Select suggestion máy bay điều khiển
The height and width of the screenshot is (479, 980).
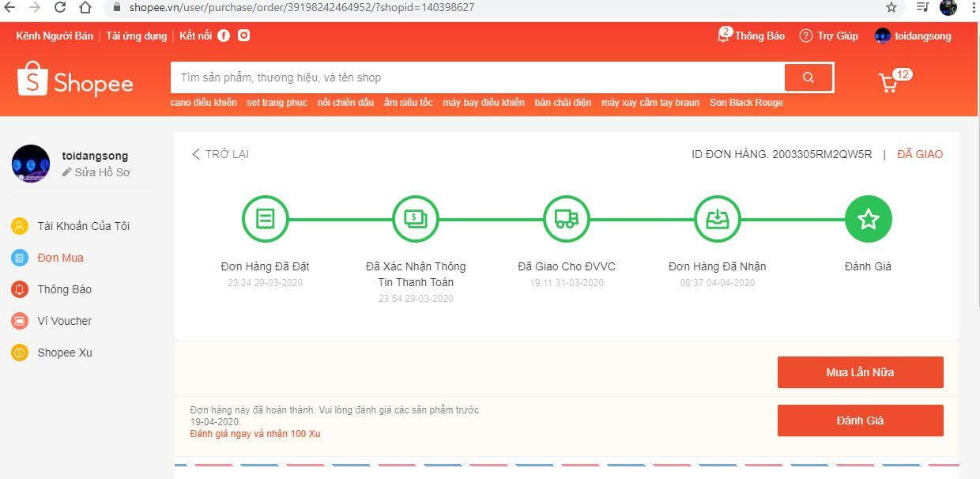tap(484, 103)
